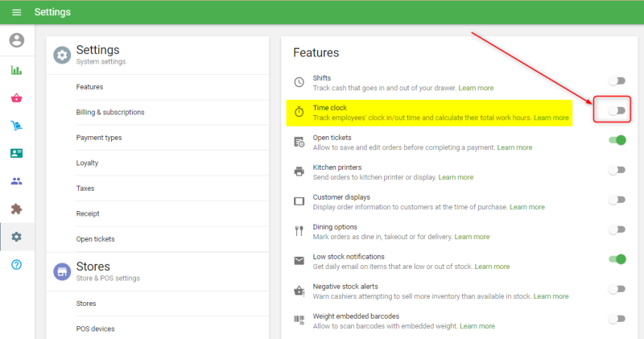The height and width of the screenshot is (339, 644).
Task: Turn on the Shifts toggle
Action: pos(617,81)
